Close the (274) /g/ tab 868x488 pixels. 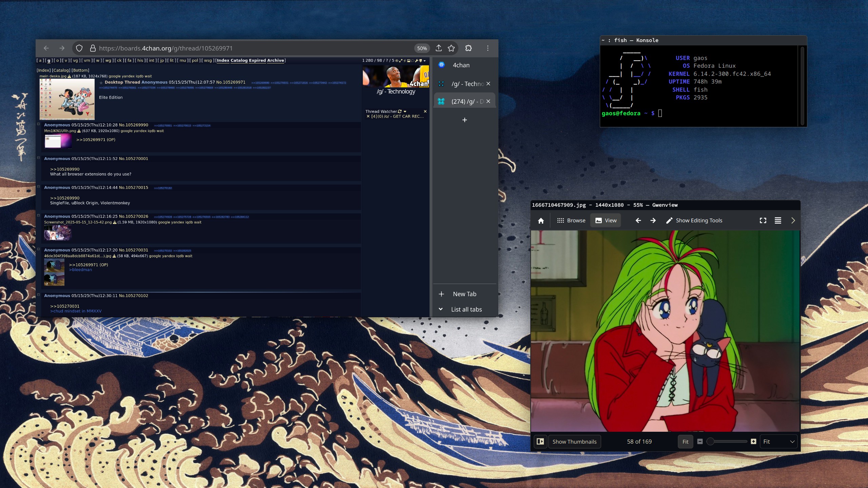click(x=488, y=101)
